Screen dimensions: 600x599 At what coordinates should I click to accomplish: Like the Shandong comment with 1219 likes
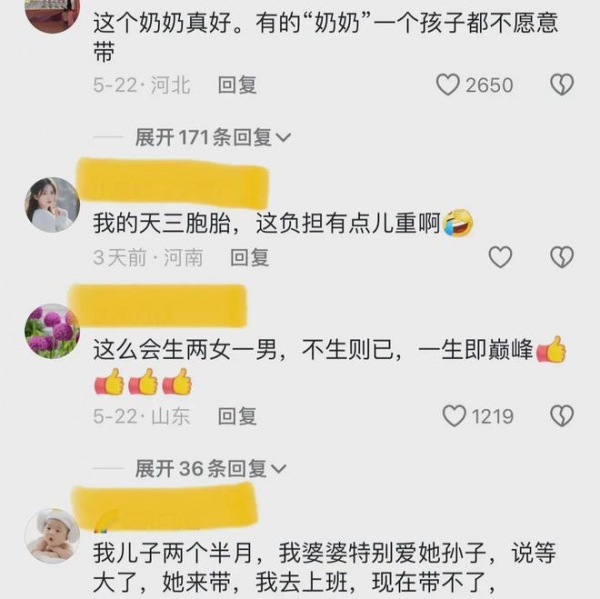[454, 416]
